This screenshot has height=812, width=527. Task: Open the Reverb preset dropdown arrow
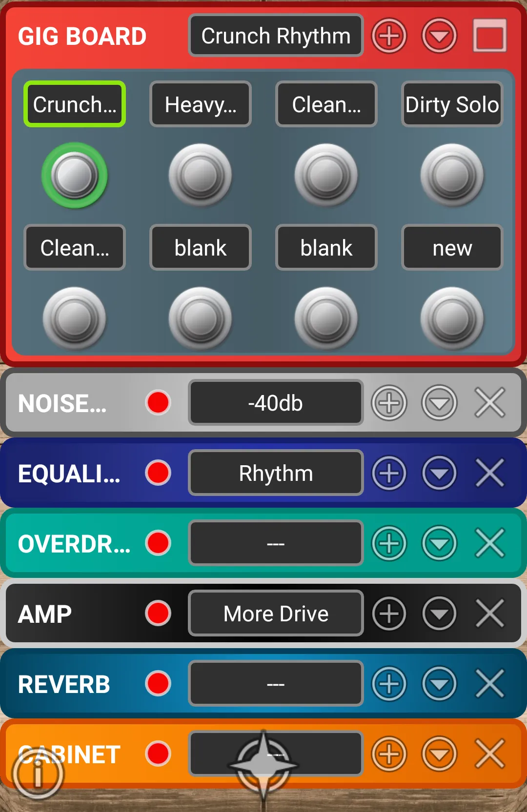(x=439, y=684)
